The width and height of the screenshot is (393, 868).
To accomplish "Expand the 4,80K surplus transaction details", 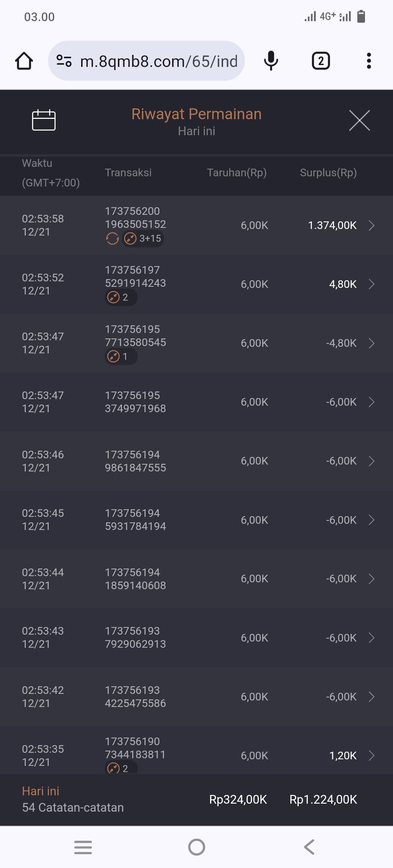I will [371, 284].
